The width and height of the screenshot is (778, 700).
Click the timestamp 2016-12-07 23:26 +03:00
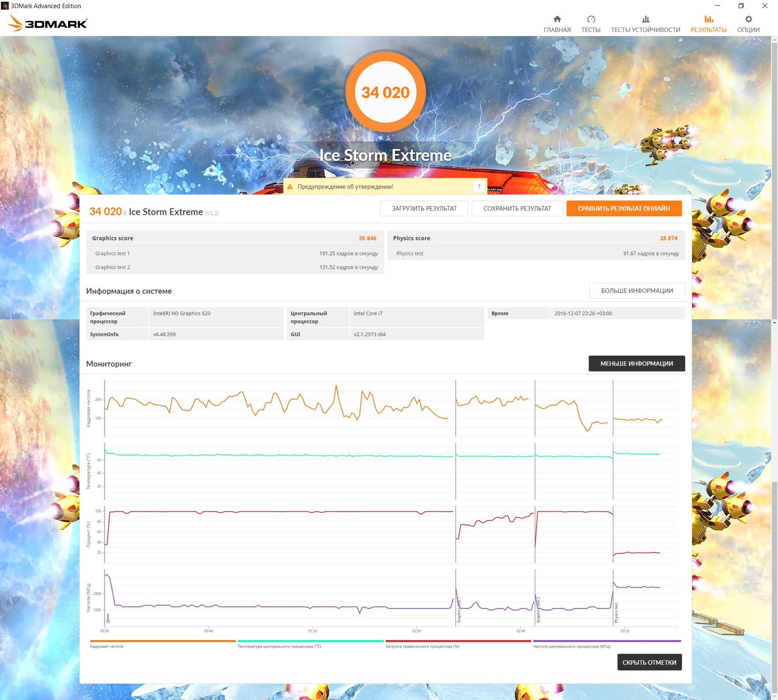pos(583,313)
